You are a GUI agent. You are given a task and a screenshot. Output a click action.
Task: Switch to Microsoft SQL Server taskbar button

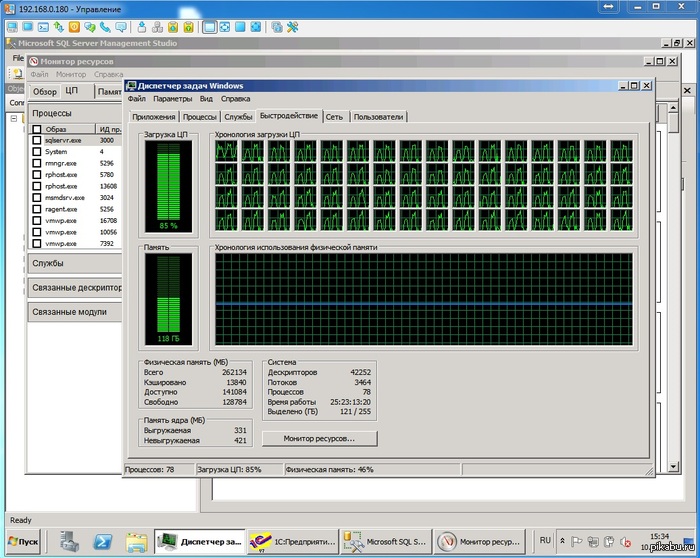point(385,541)
